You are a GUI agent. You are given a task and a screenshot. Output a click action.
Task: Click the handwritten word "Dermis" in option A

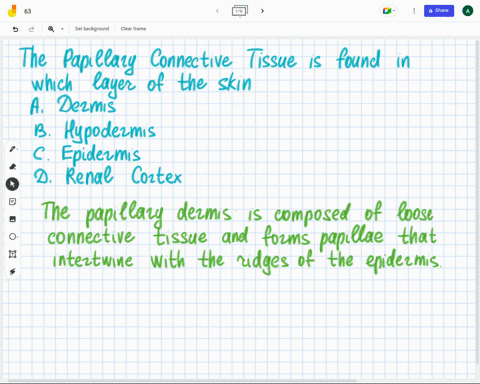(86, 105)
